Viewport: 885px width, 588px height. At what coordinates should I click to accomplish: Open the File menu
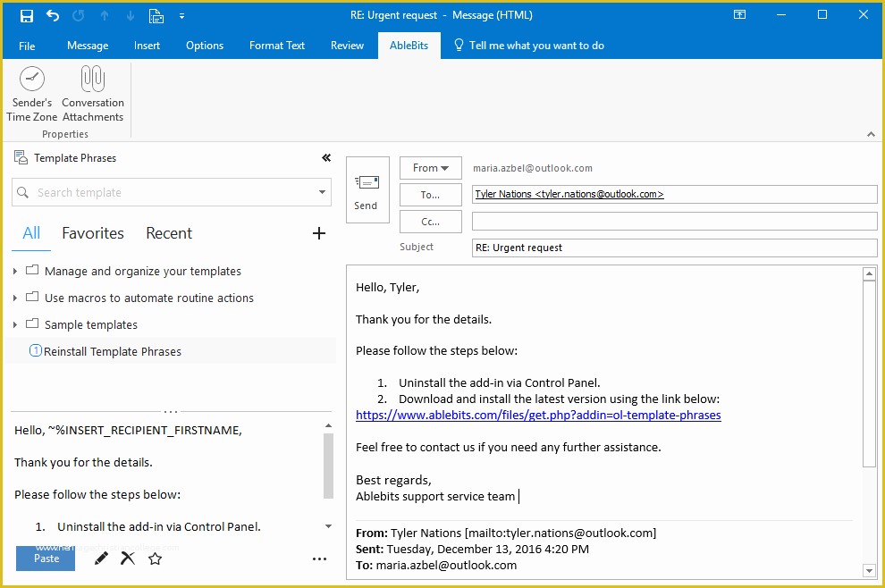27,46
